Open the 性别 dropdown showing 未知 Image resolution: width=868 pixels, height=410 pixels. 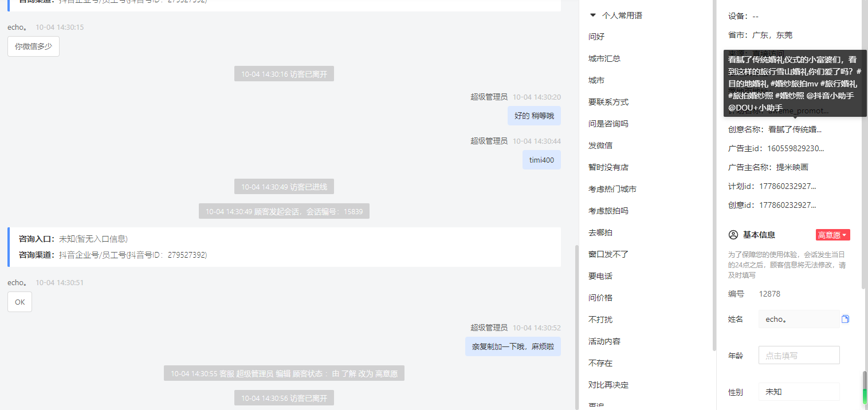[799, 392]
